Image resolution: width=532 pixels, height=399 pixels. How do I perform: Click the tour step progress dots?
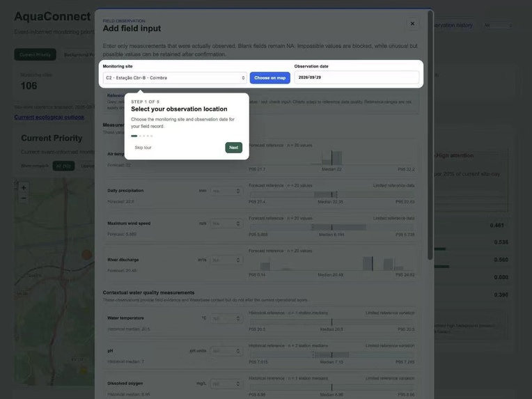pyautogui.click(x=142, y=136)
